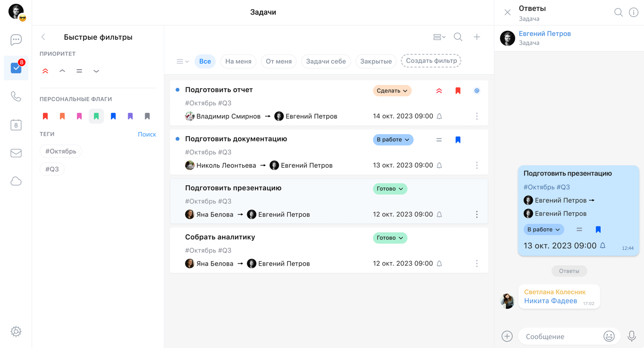644x348 pixels.
Task: Click the search icon in the task toolbar
Action: [458, 37]
